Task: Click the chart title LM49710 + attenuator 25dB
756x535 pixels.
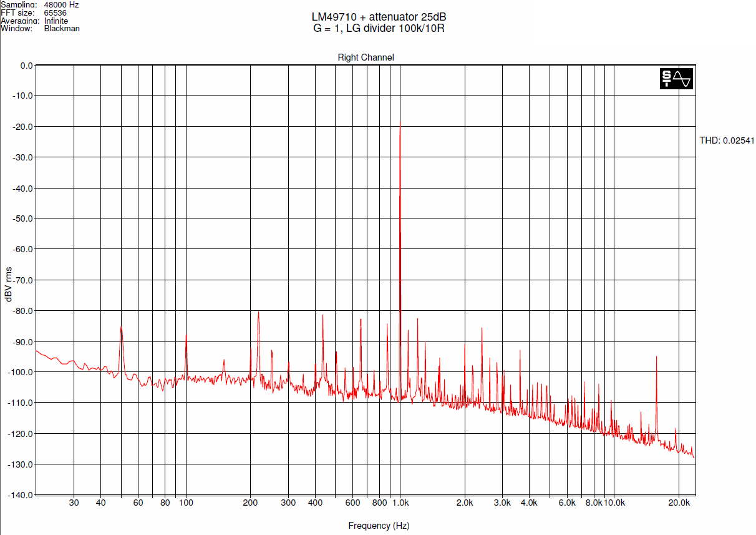Action: (x=380, y=17)
